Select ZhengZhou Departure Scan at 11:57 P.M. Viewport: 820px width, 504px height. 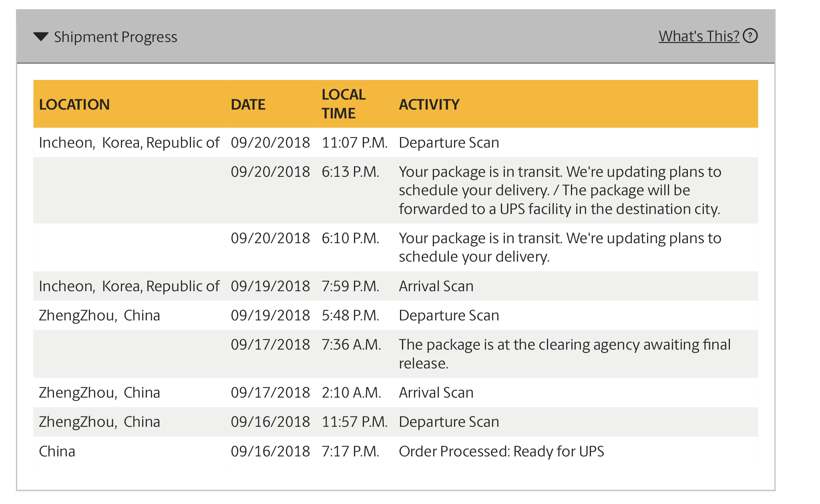tap(396, 422)
